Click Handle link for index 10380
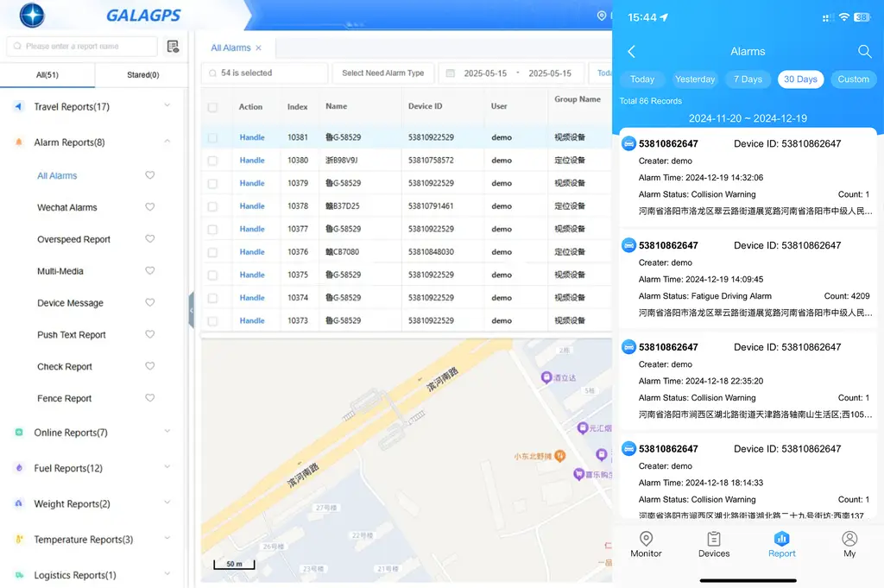 click(x=252, y=160)
